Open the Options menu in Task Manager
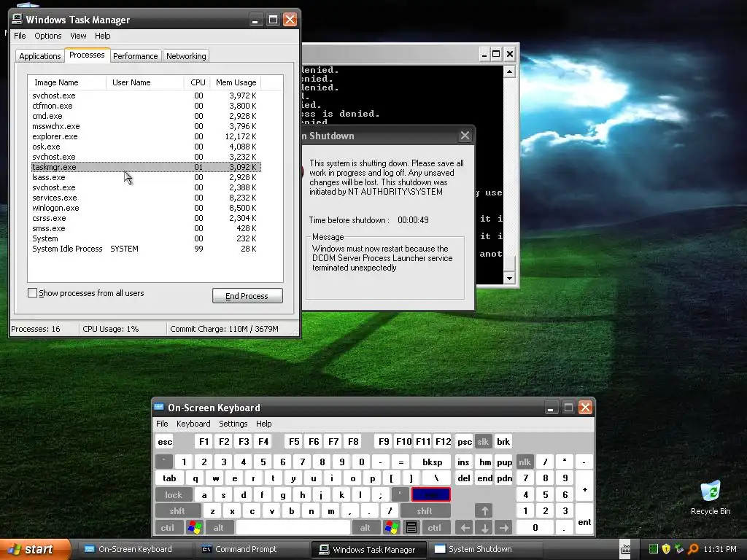The height and width of the screenshot is (560, 747). pyautogui.click(x=47, y=36)
